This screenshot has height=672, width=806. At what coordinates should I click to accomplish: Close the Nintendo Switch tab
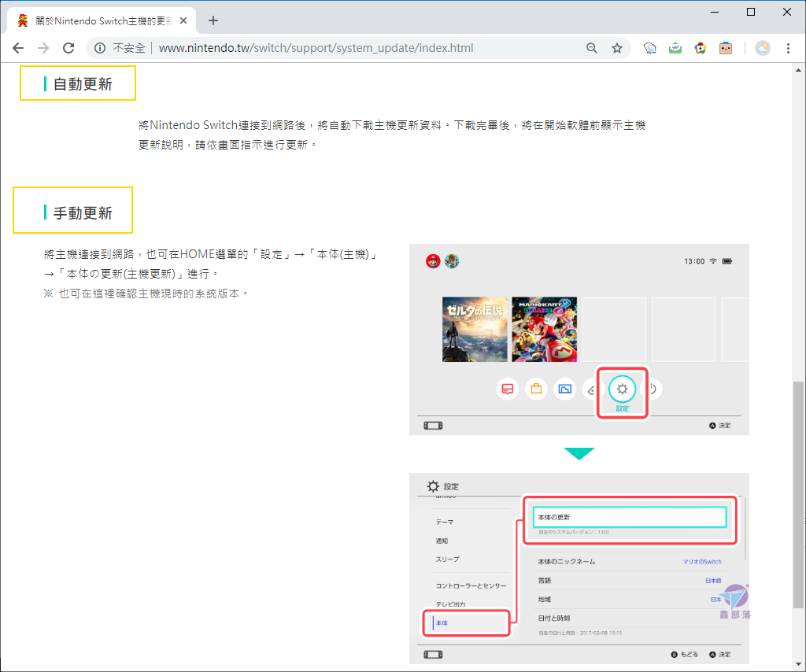(183, 20)
